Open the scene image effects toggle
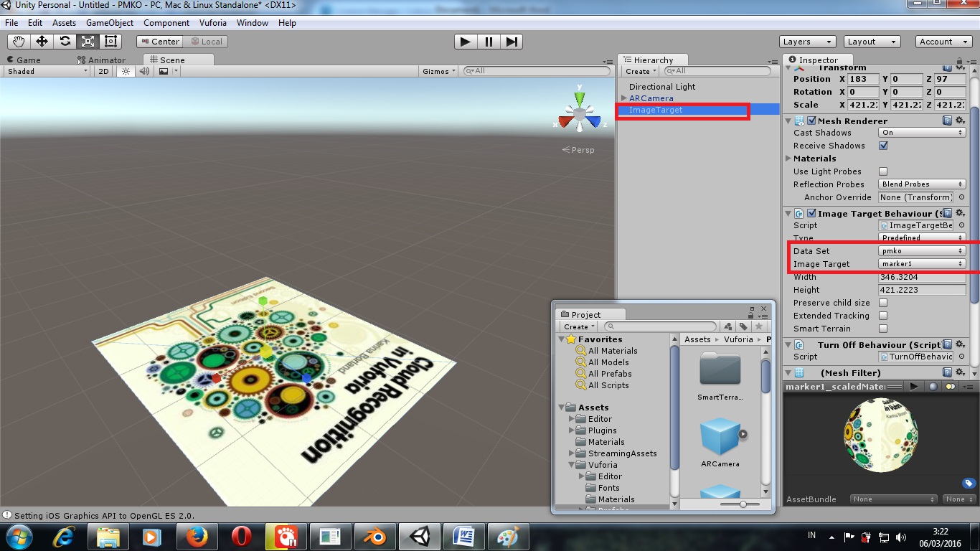 click(164, 71)
